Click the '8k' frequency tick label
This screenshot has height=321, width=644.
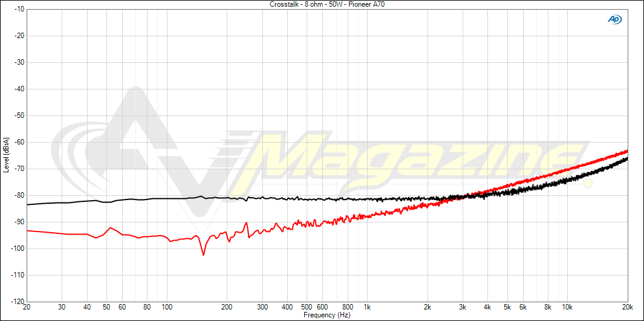pyautogui.click(x=548, y=307)
